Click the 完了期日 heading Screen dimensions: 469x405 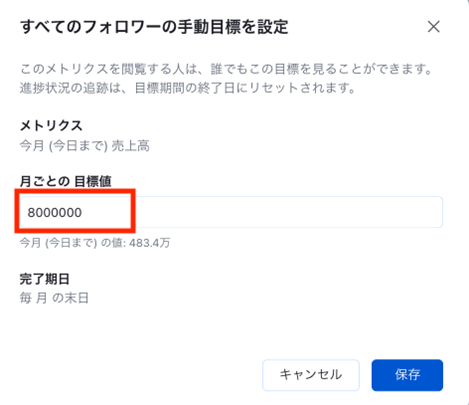click(45, 279)
